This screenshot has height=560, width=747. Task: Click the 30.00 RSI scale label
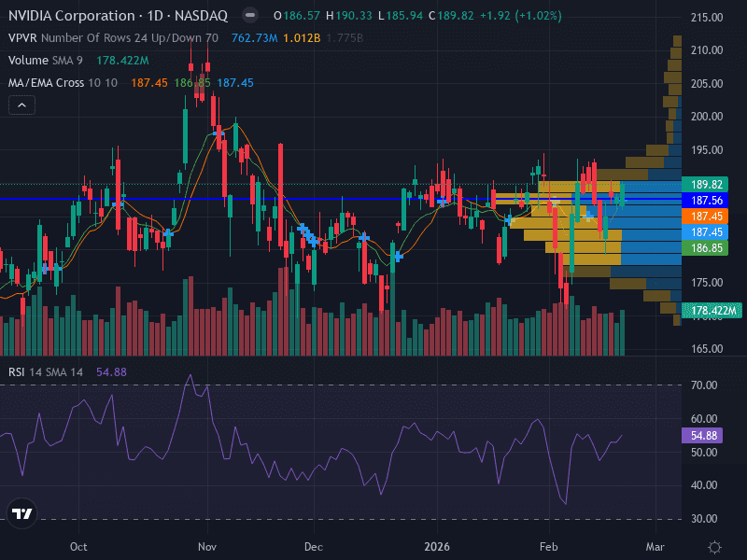(704, 519)
